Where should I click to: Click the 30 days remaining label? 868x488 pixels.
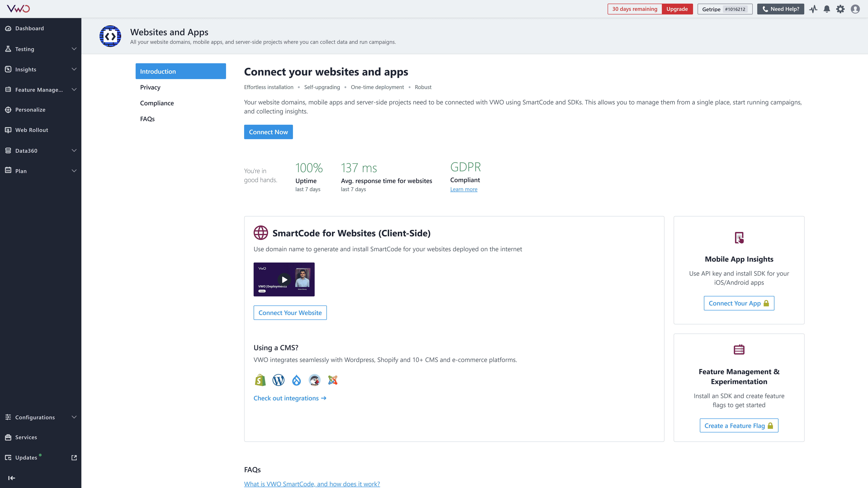(x=635, y=9)
